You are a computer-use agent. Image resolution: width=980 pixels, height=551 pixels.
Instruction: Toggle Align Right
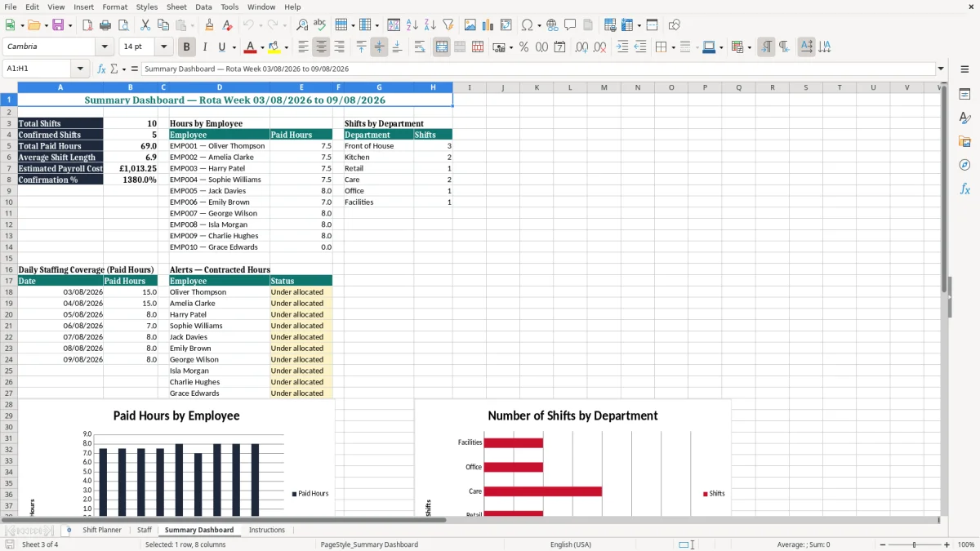click(x=339, y=47)
